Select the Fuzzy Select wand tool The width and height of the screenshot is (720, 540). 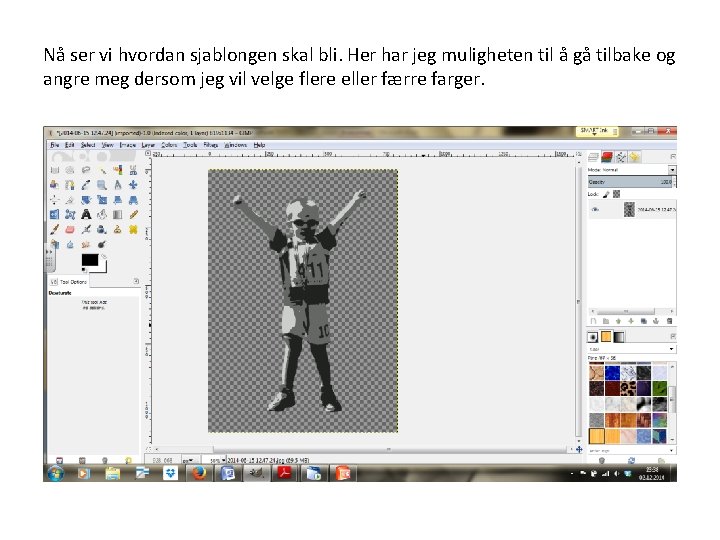pos(102,170)
